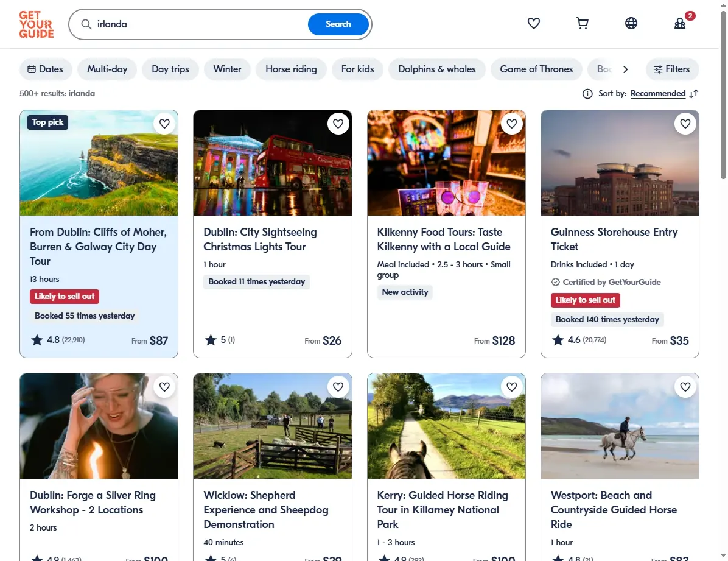Click the Kilkenny bar photo
The image size is (728, 561).
(x=446, y=163)
